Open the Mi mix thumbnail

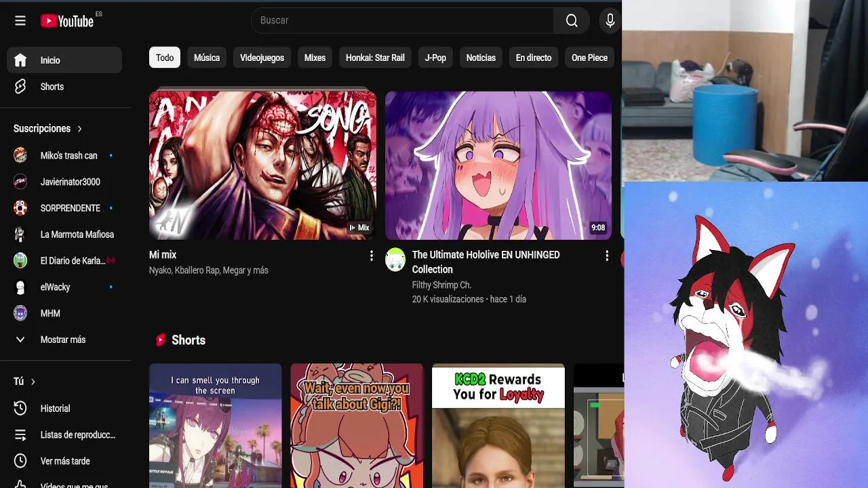click(x=262, y=165)
